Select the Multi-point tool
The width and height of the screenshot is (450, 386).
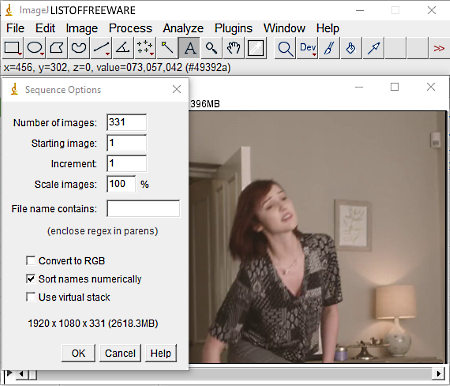(145, 48)
